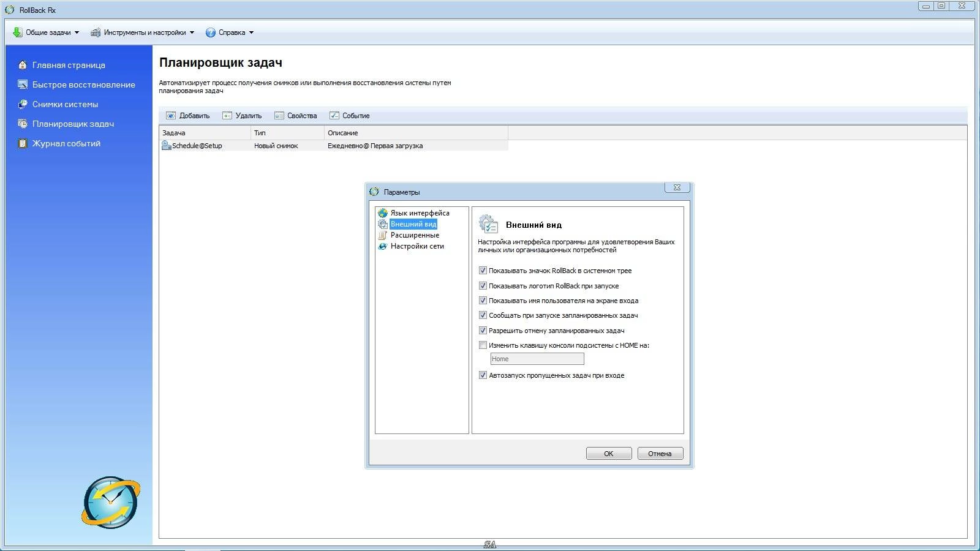Click the Удалить toolbar icon

pos(227,116)
